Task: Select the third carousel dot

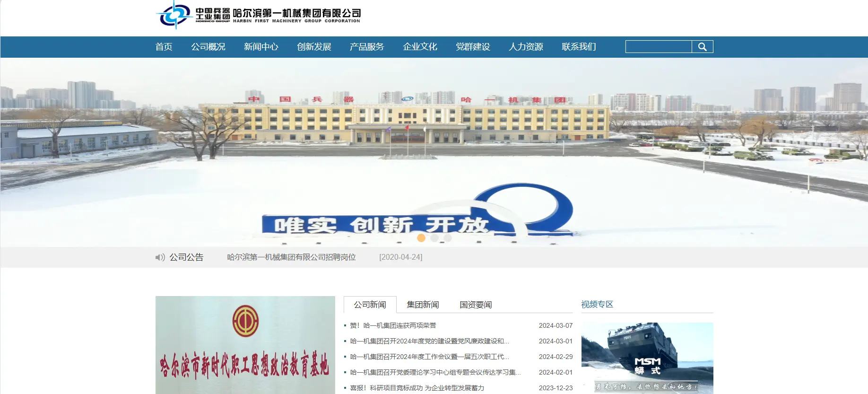Action: click(x=448, y=238)
